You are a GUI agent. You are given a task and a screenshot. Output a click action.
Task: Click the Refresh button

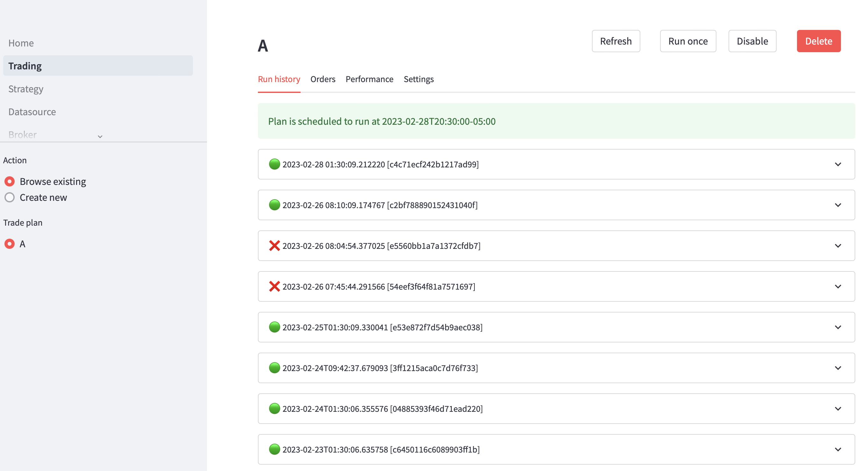(615, 41)
